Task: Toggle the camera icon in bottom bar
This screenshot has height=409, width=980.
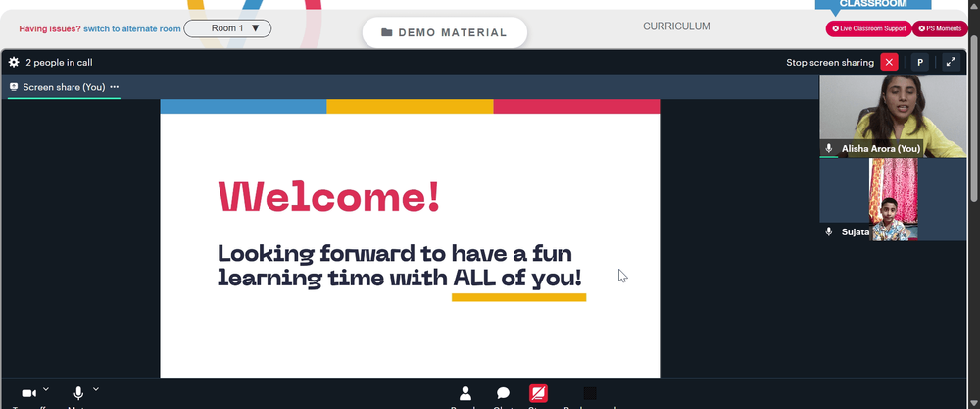Action: click(28, 393)
